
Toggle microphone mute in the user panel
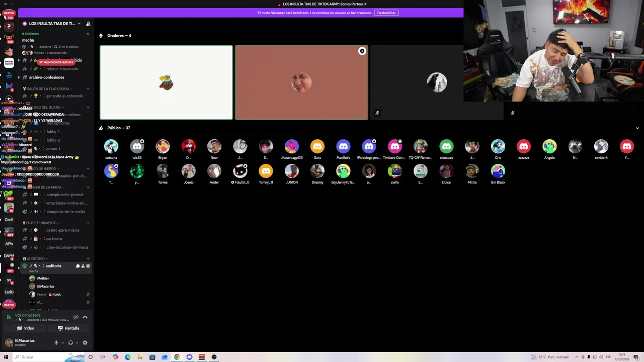(56, 342)
